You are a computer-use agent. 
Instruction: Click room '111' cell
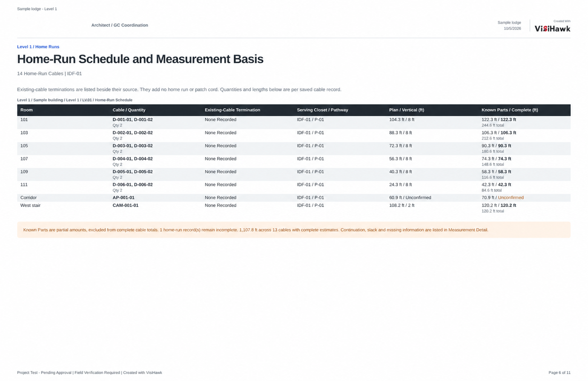coord(24,185)
